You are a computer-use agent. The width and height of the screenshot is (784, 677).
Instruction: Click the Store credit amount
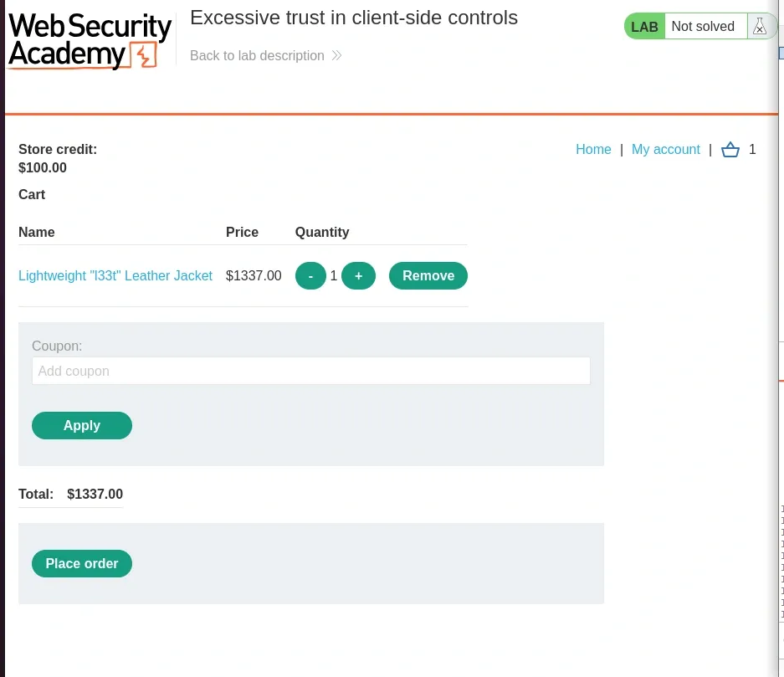click(x=43, y=167)
